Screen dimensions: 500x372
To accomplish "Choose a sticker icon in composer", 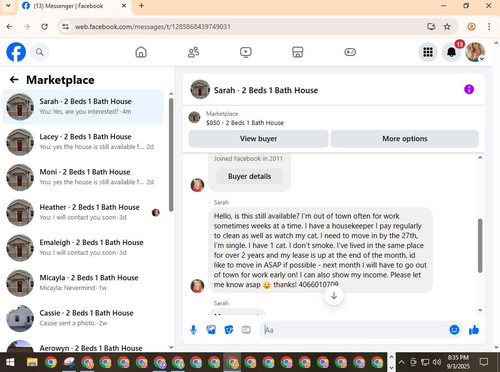I will pos(229,330).
